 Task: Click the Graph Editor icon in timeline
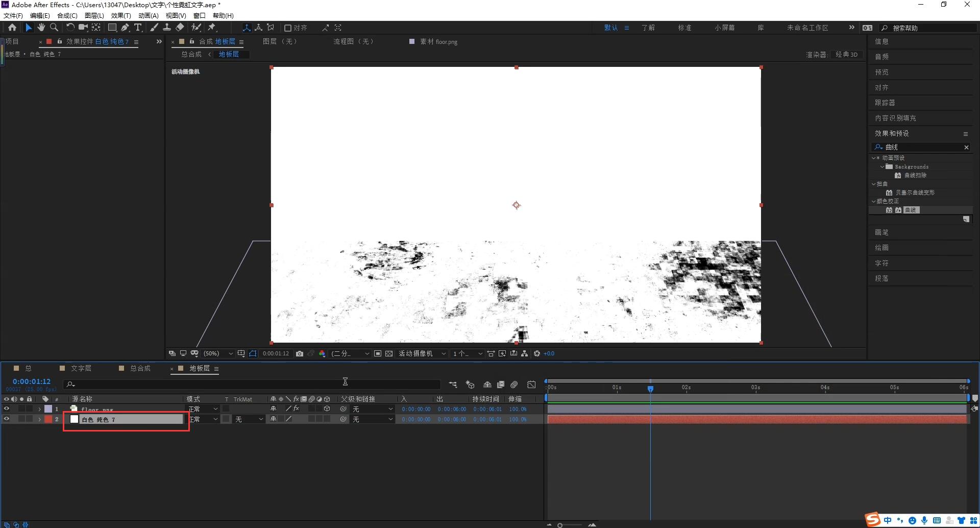[x=531, y=385]
